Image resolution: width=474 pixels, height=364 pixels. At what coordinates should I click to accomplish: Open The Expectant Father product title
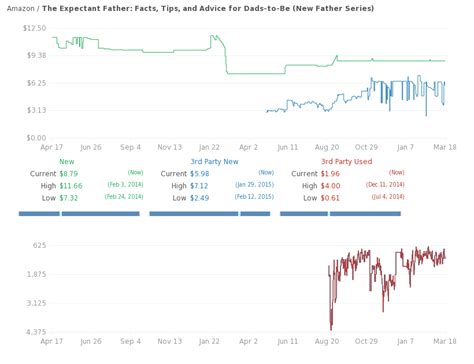click(208, 8)
